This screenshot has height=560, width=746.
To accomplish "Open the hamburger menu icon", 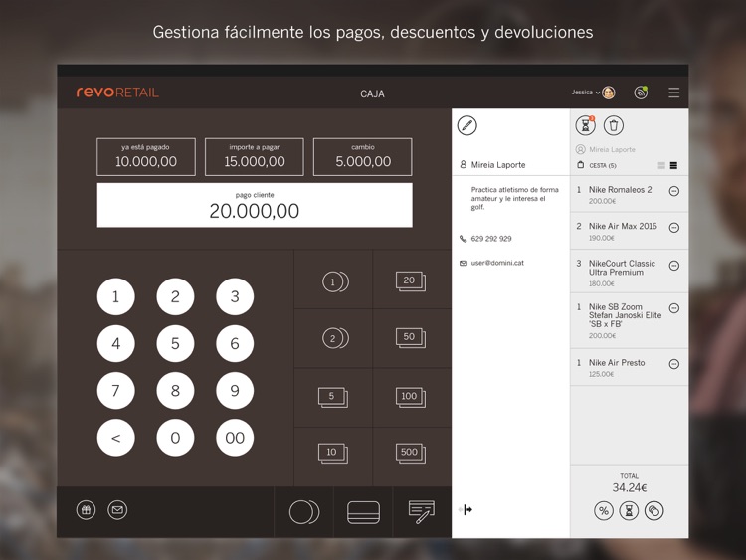I will coord(673,93).
